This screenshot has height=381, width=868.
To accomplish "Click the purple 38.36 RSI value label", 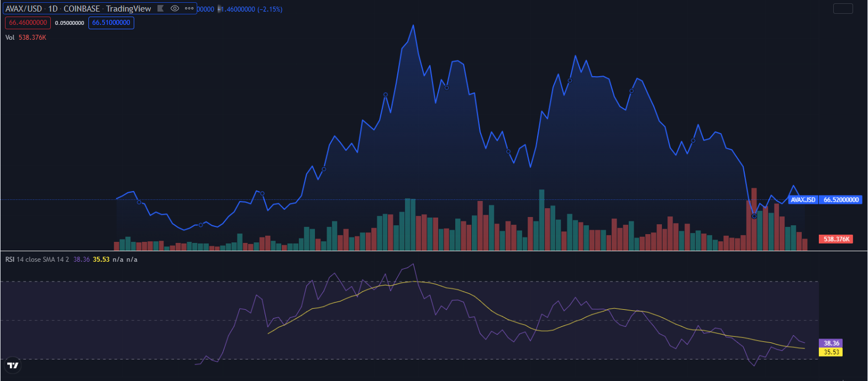I will 831,343.
